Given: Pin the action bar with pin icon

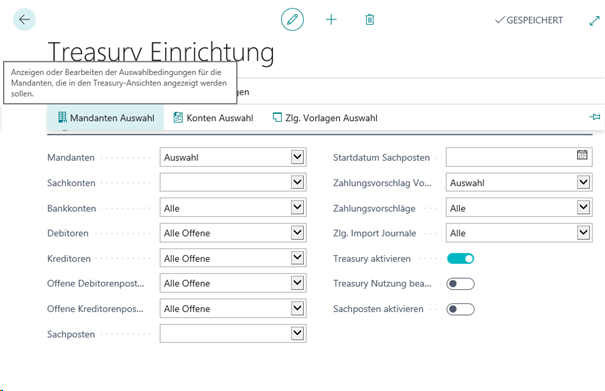Looking at the screenshot, I should click(595, 117).
